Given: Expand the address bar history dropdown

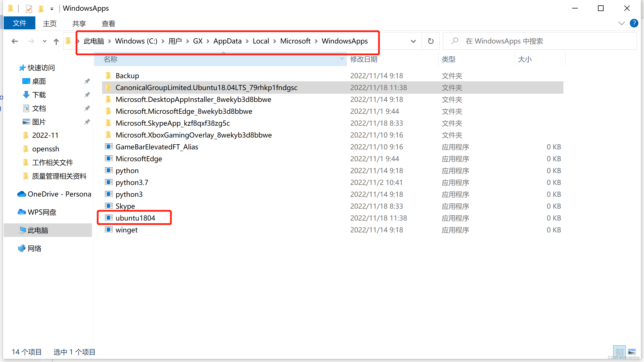Looking at the screenshot, I should coord(413,41).
